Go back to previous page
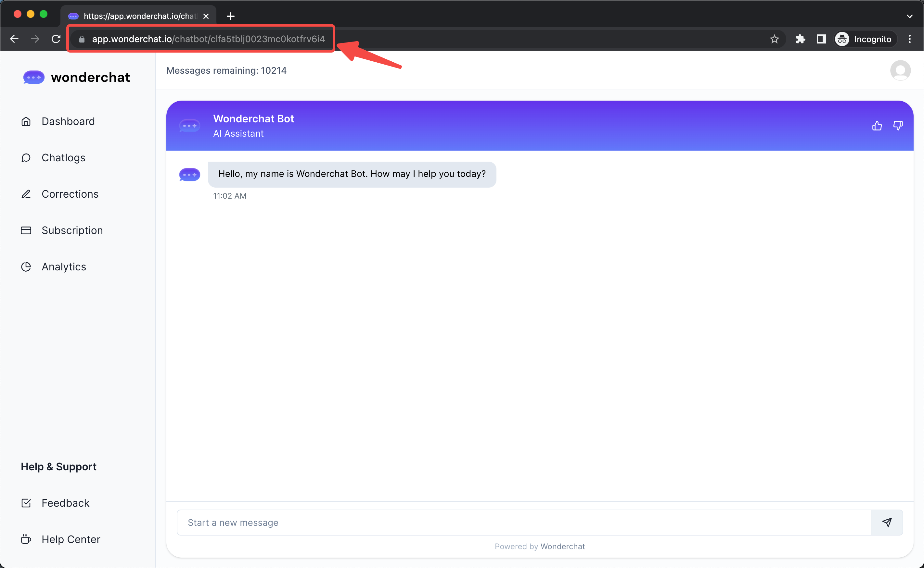The height and width of the screenshot is (568, 924). tap(14, 39)
